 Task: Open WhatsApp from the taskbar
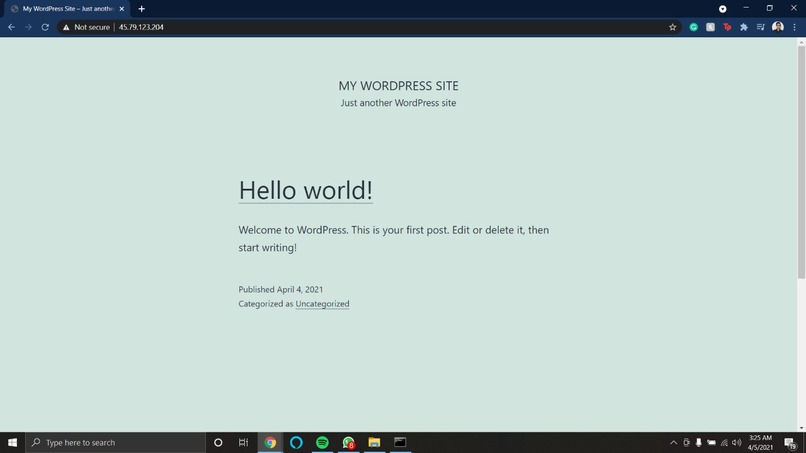coord(349,442)
